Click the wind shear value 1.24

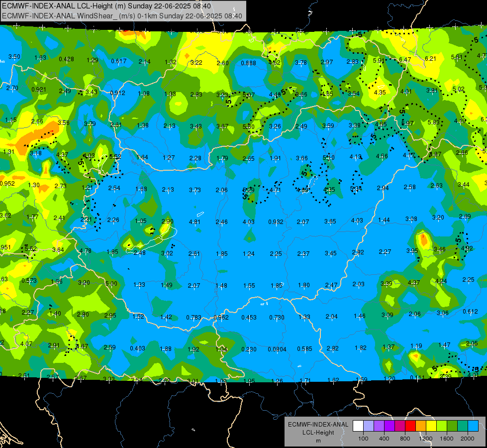tap(249, 254)
